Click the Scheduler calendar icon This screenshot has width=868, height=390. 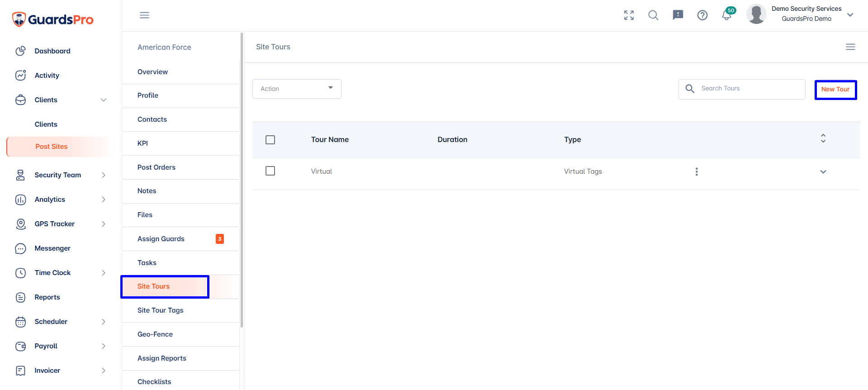[x=21, y=322]
